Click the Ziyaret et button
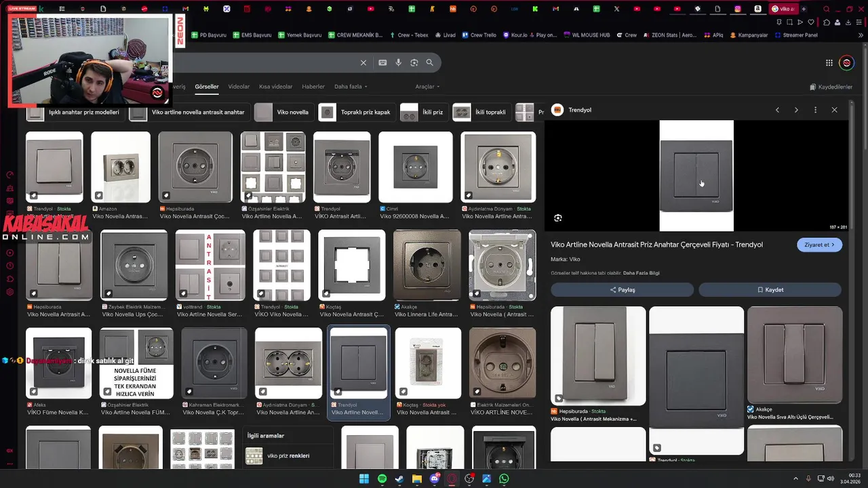 820,245
